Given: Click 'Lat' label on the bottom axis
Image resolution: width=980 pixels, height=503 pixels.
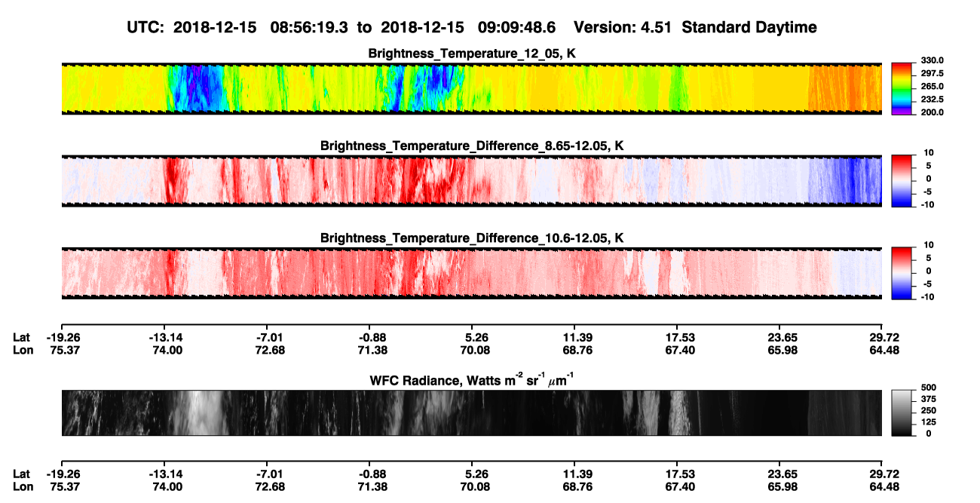Looking at the screenshot, I should tap(21, 474).
